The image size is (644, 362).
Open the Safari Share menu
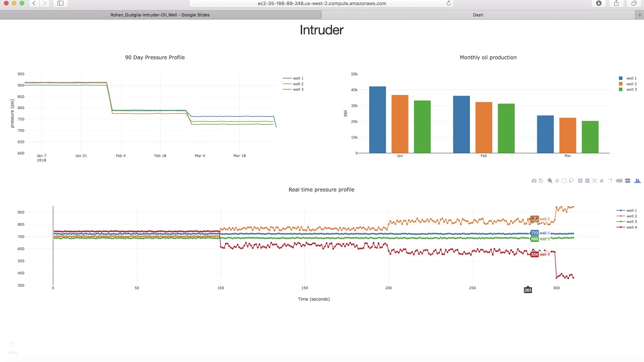[x=616, y=4]
